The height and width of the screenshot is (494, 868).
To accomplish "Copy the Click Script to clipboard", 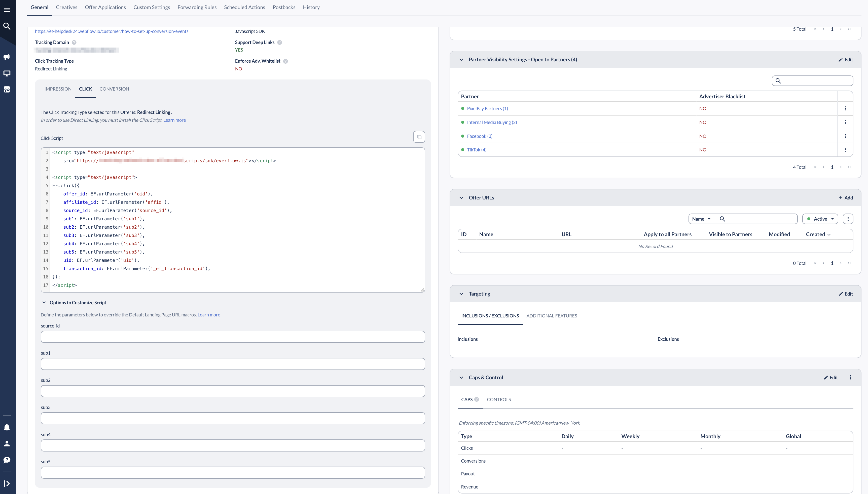I will (x=419, y=137).
